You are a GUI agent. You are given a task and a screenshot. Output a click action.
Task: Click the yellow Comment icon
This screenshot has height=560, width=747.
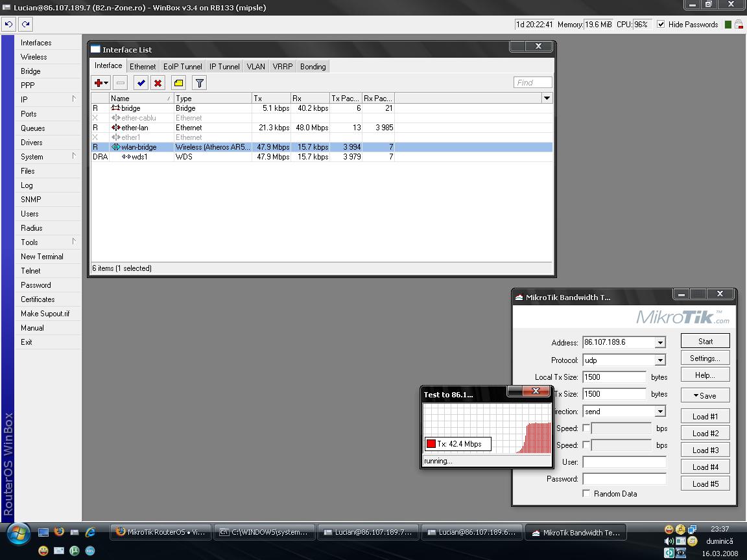(x=179, y=83)
